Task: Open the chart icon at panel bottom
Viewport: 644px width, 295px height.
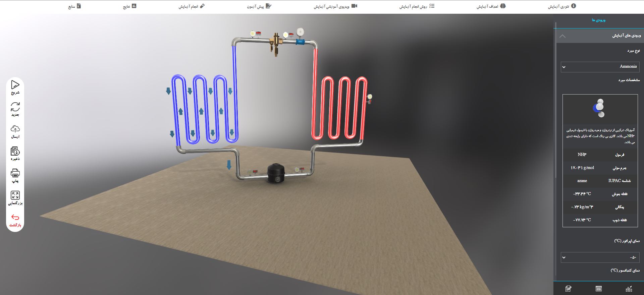Action: (x=629, y=289)
